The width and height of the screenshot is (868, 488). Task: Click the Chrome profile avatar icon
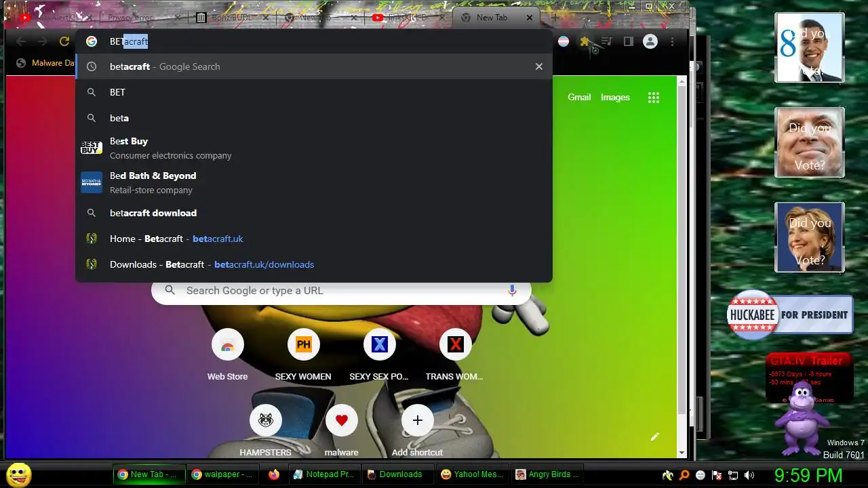[x=650, y=41]
